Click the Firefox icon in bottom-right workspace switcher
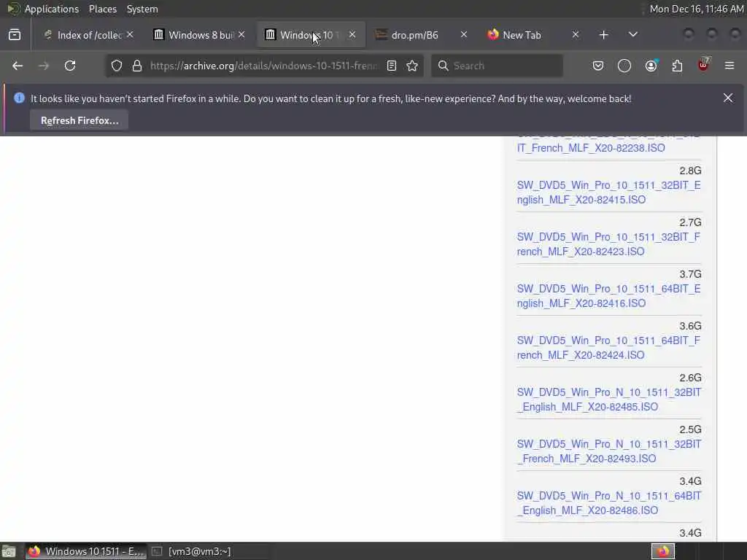Viewport: 747px width, 560px height. click(662, 551)
